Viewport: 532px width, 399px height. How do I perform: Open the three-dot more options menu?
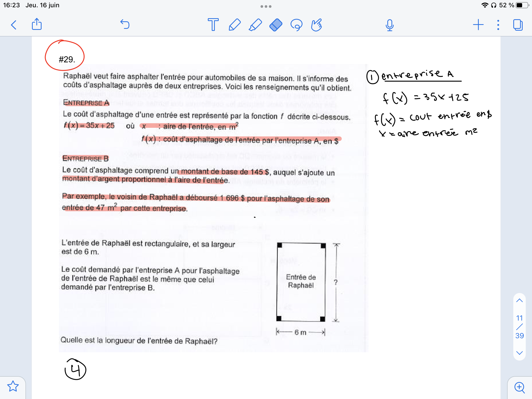[x=498, y=25]
